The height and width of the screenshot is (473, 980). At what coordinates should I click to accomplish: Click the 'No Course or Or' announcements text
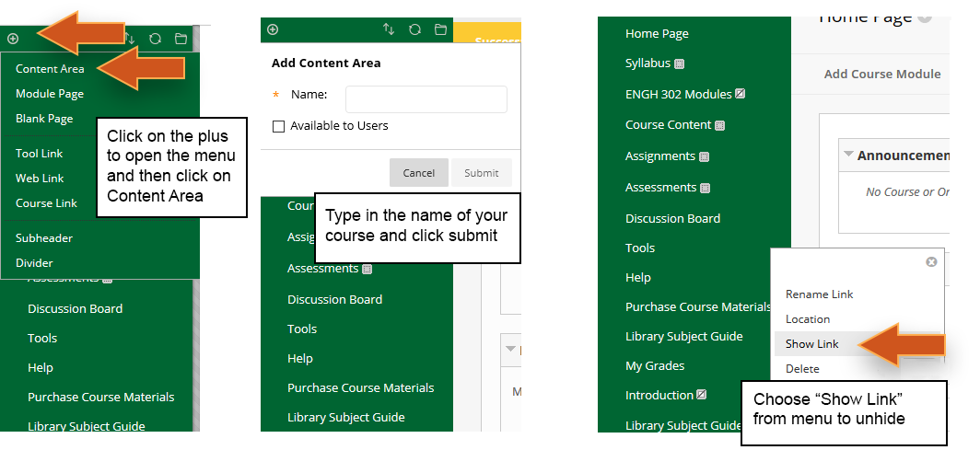pos(907,191)
